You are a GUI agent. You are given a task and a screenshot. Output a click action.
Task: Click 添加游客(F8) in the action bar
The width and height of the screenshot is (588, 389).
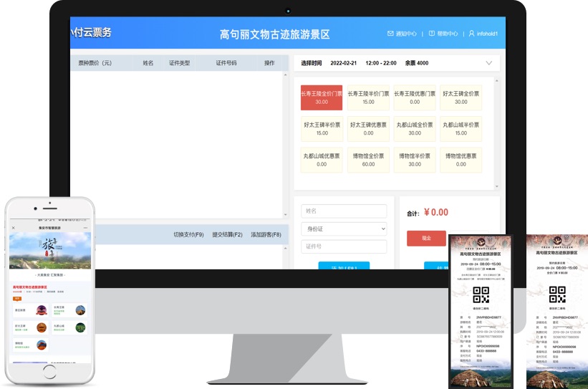pos(266,234)
